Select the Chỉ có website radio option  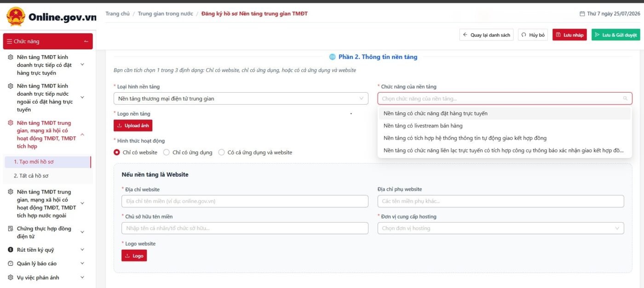(x=117, y=153)
